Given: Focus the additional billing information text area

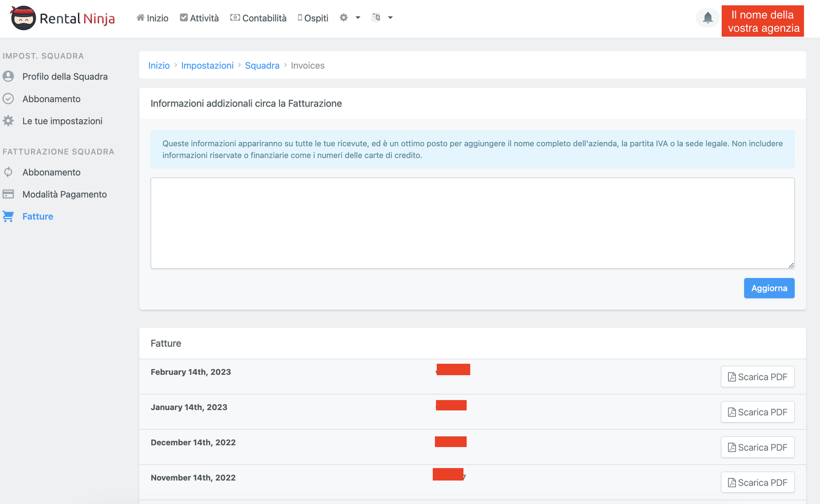Looking at the screenshot, I should tap(472, 223).
